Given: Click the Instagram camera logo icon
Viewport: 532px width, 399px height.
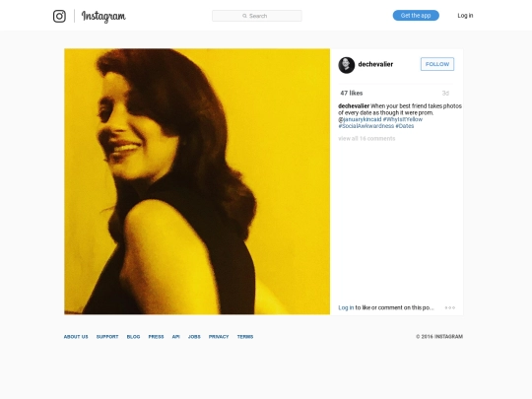Looking at the screenshot, I should pyautogui.click(x=59, y=16).
